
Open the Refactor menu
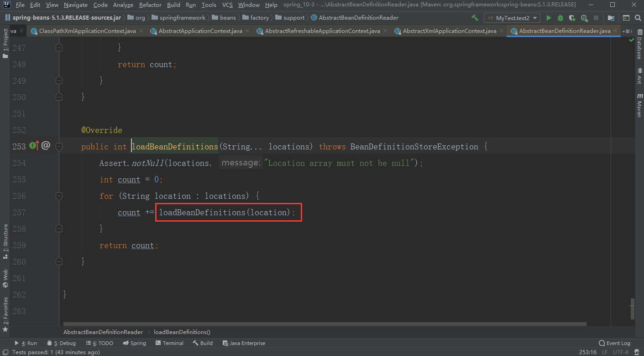[150, 5]
